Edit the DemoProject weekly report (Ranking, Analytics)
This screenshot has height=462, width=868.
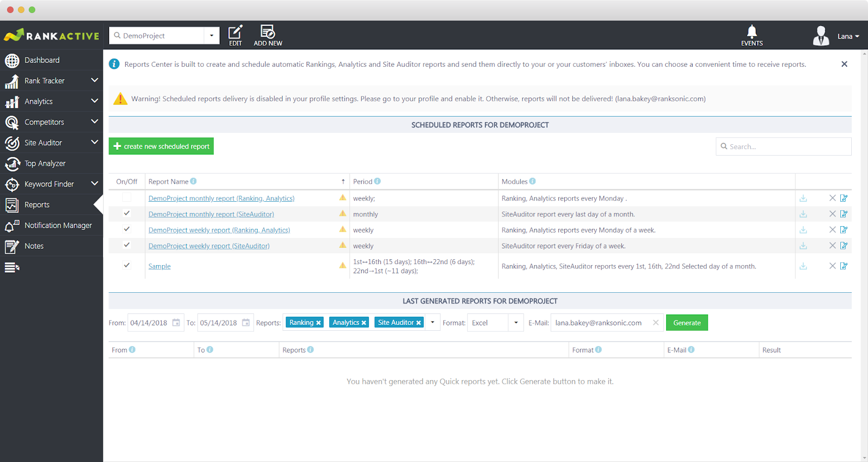point(844,230)
